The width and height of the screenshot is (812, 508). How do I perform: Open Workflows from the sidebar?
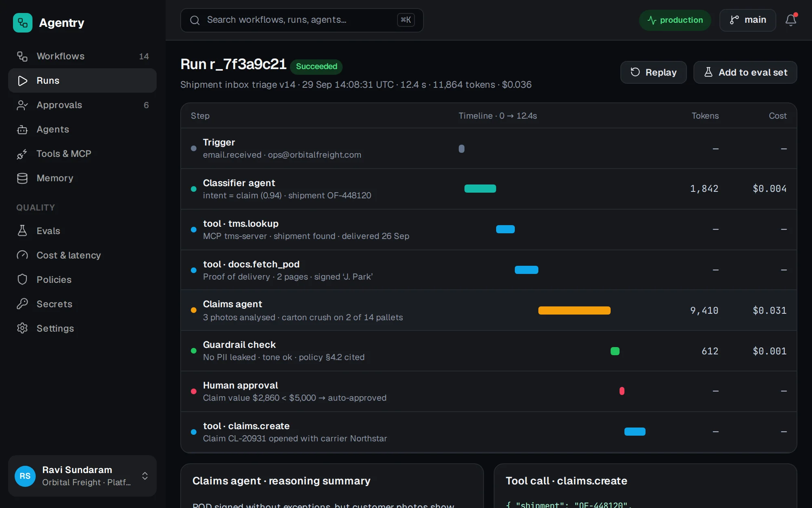tap(82, 56)
